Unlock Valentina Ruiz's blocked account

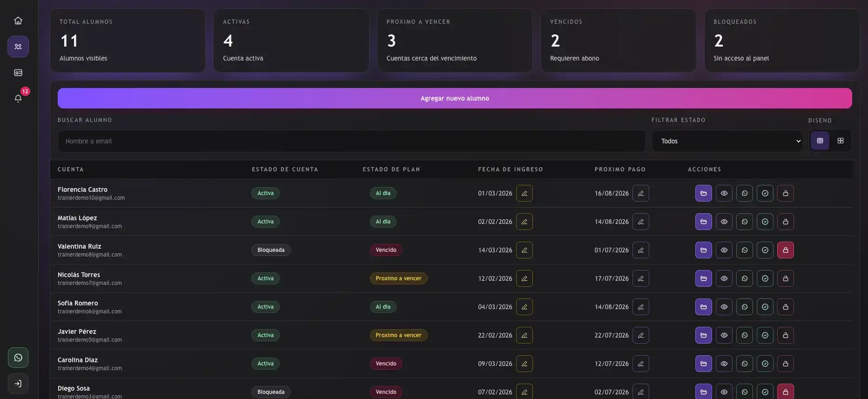785,250
